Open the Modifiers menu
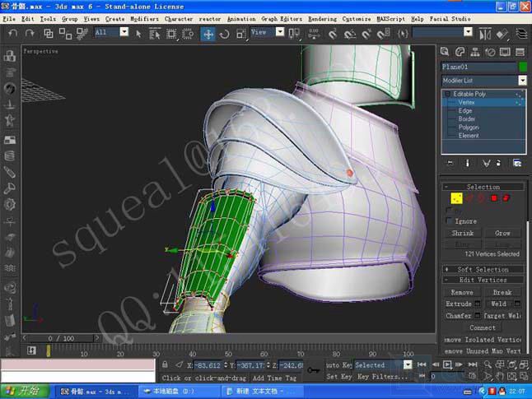Screen dimensions: 532x399 click(x=145, y=19)
